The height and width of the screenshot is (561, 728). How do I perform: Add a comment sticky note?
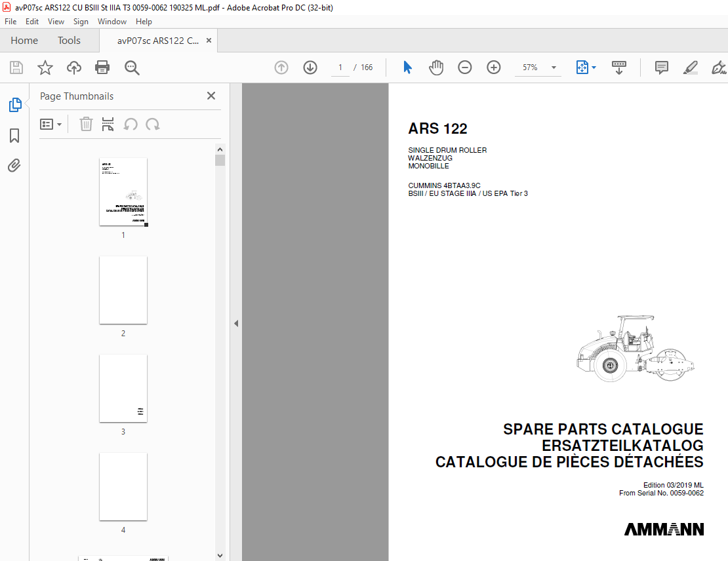[x=662, y=68]
